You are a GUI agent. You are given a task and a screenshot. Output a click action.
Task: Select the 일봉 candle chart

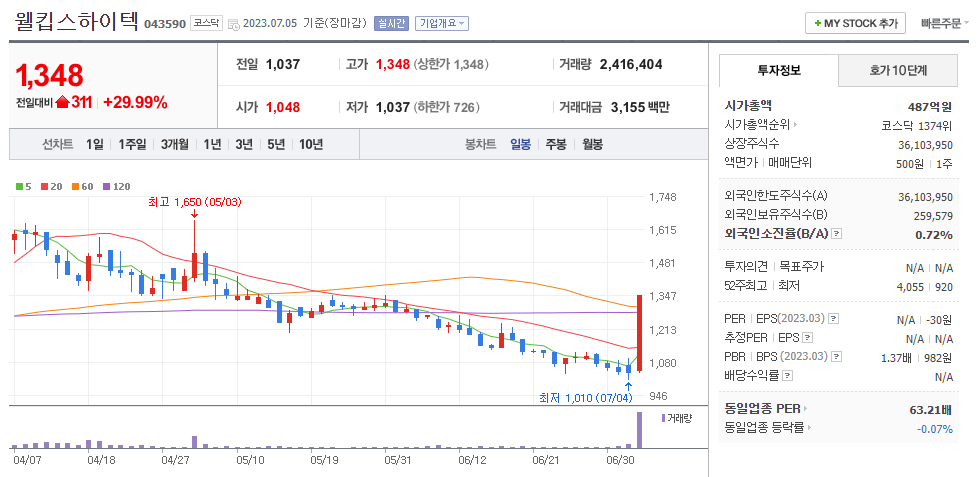(x=520, y=144)
